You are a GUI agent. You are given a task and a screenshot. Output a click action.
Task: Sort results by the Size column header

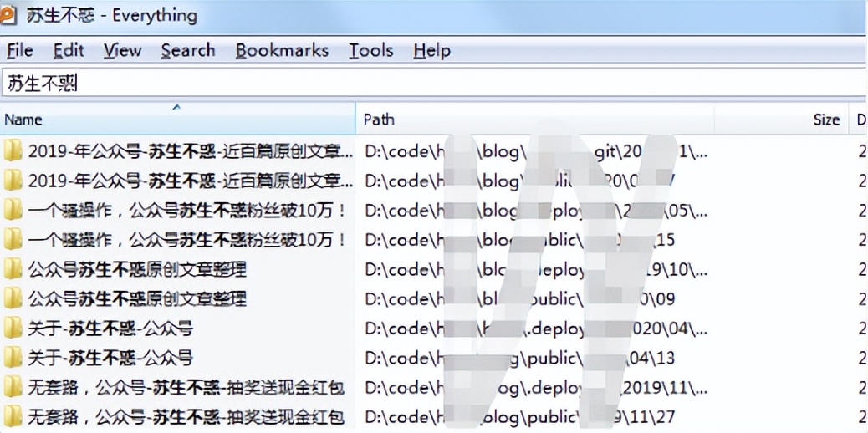tap(781, 119)
